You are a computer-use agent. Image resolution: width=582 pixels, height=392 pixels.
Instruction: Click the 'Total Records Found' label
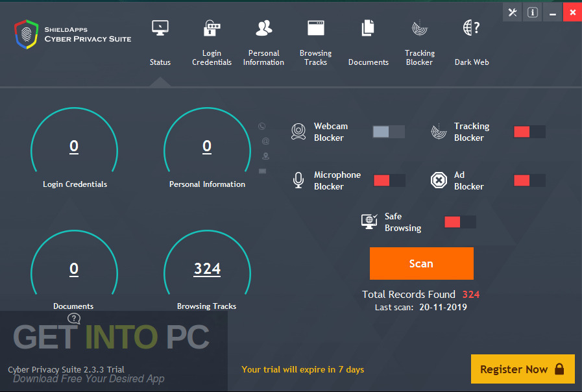409,295
